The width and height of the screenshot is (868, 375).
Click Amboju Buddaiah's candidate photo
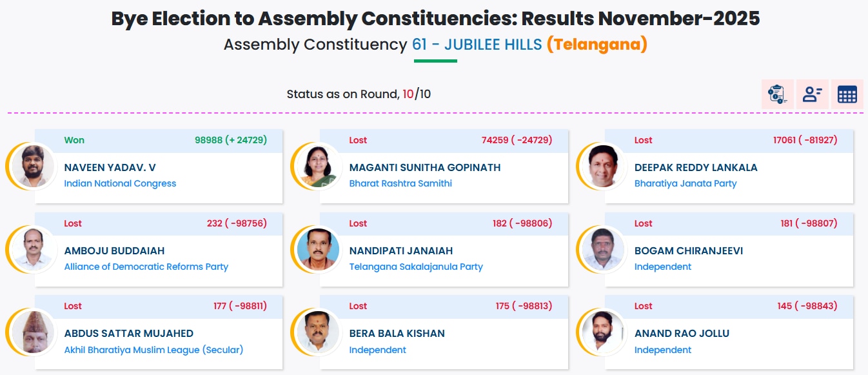[33, 249]
